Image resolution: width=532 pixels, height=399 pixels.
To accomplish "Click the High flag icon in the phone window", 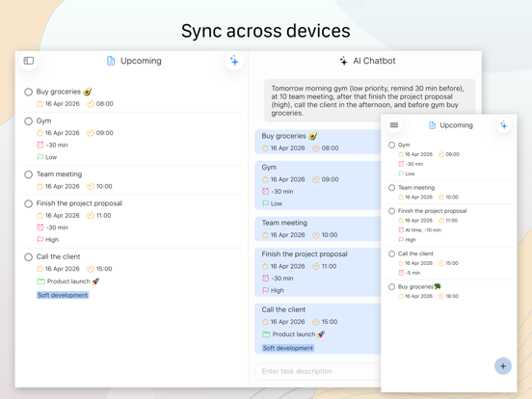I will click(x=401, y=240).
